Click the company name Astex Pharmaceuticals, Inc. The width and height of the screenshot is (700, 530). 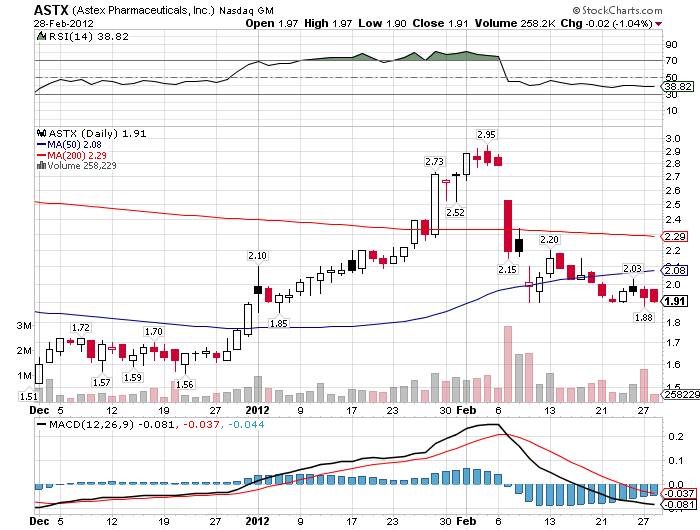[x=143, y=10]
